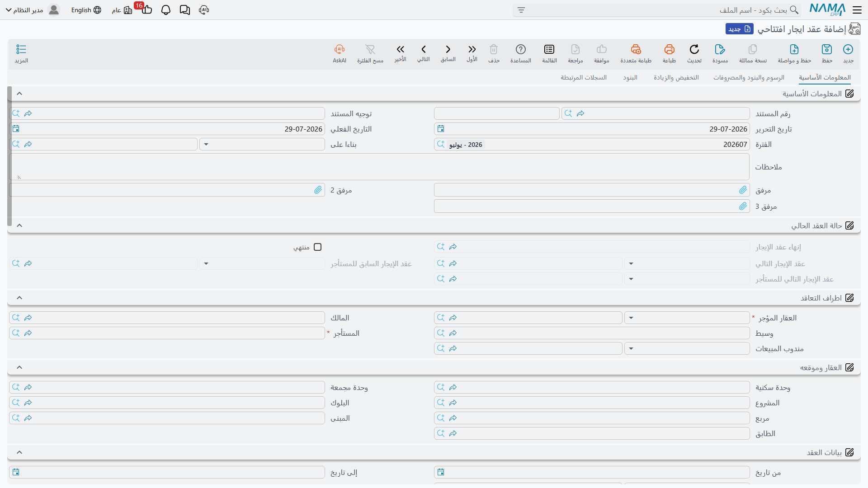Collapse the المعلومات الأساسية section
The width and height of the screenshot is (868, 488).
point(19,94)
